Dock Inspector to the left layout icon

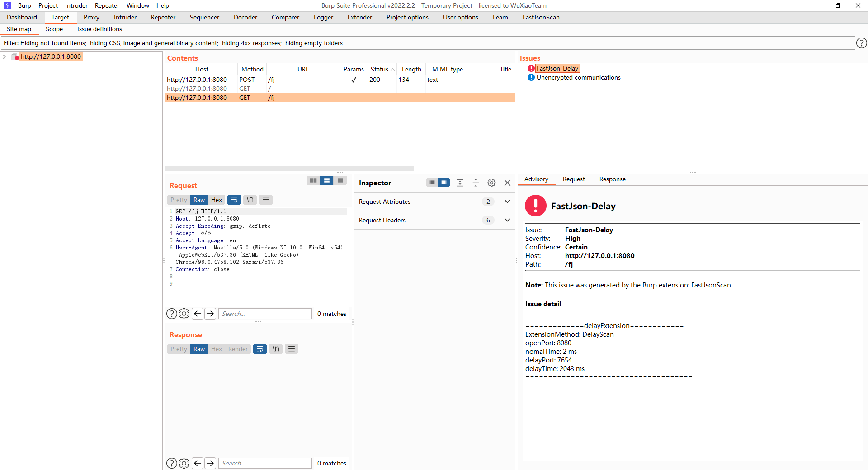(x=432, y=183)
